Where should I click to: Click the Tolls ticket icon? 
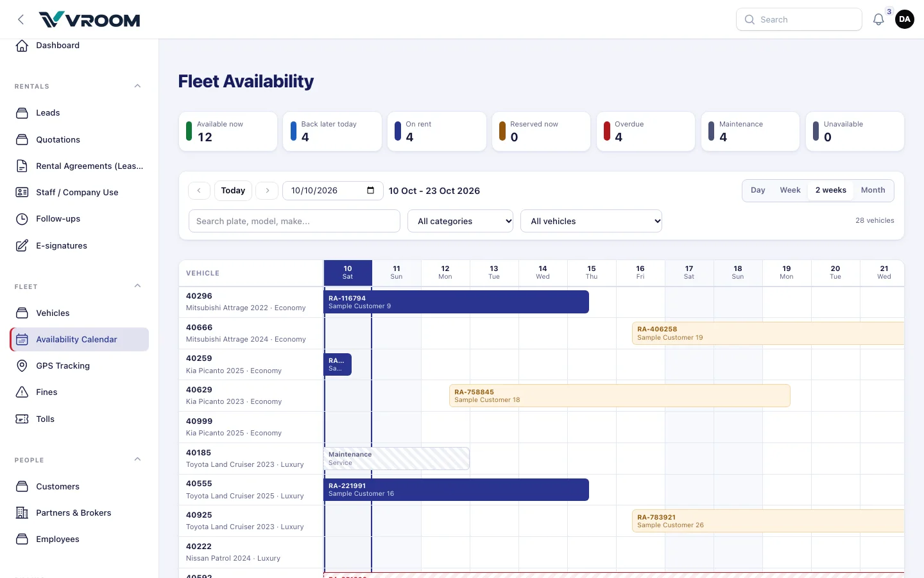[22, 419]
